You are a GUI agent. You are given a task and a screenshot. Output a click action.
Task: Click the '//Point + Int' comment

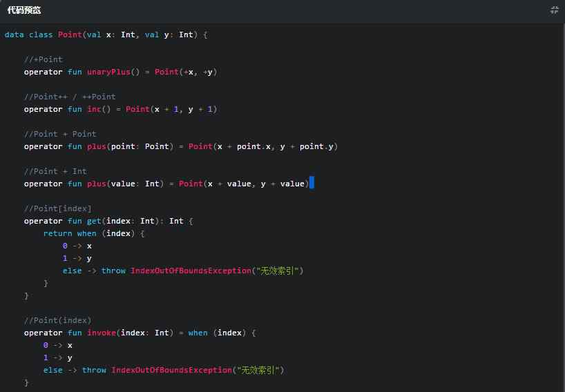pyautogui.click(x=55, y=171)
